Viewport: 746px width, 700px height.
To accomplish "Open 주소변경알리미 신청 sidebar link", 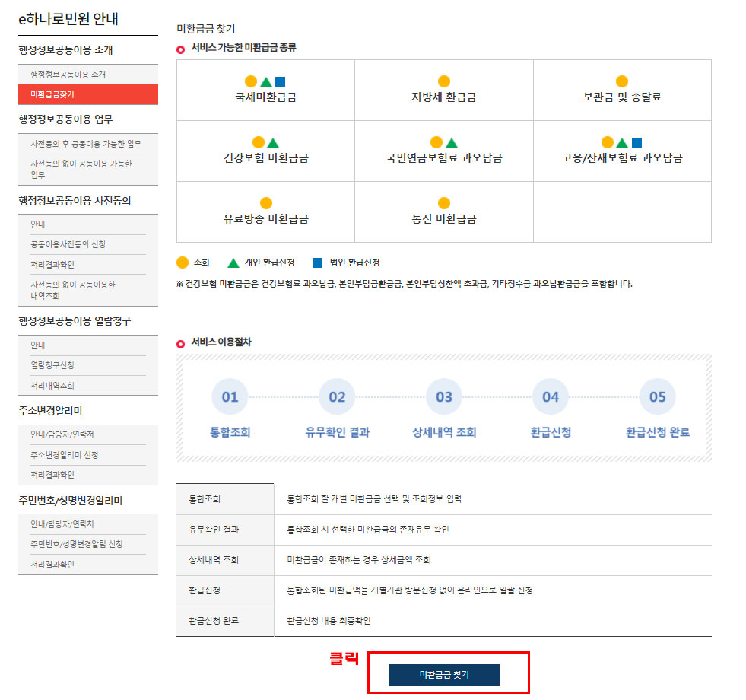I will (x=64, y=455).
